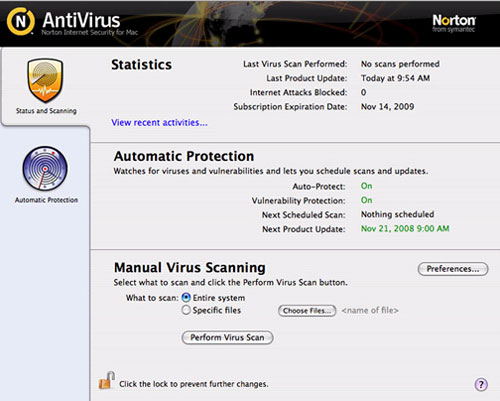Select the Entire system radio button
This screenshot has width=500, height=401.
pyautogui.click(x=186, y=297)
